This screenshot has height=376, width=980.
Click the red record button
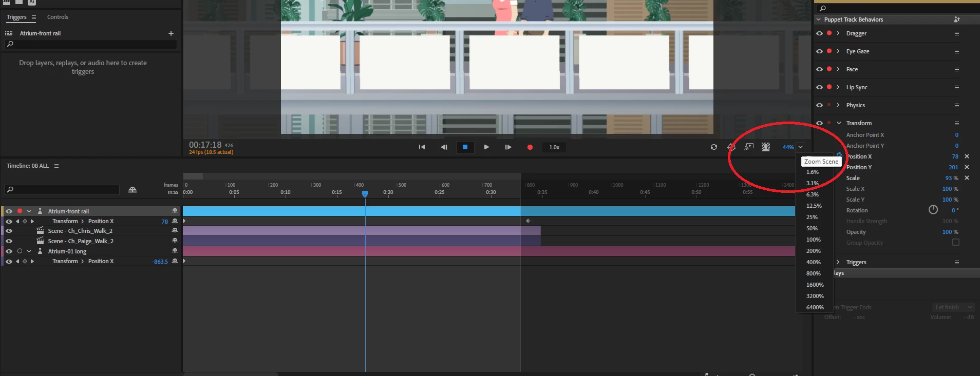pos(530,147)
